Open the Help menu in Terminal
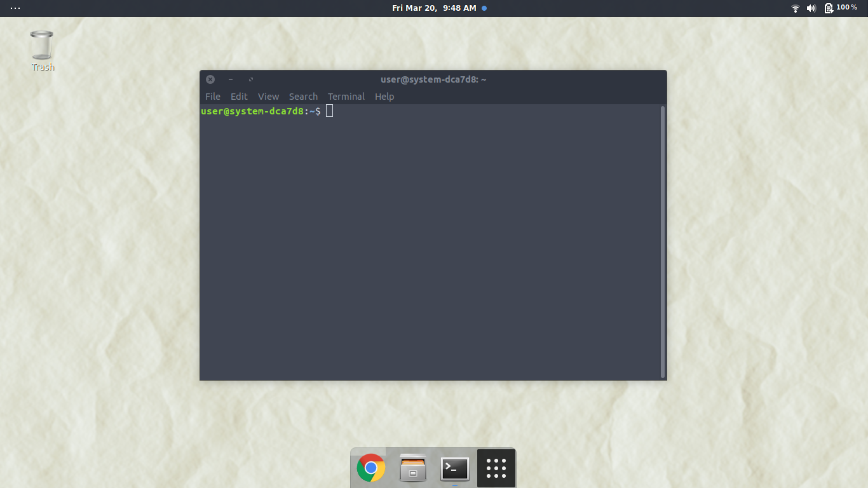The height and width of the screenshot is (488, 868). click(384, 97)
